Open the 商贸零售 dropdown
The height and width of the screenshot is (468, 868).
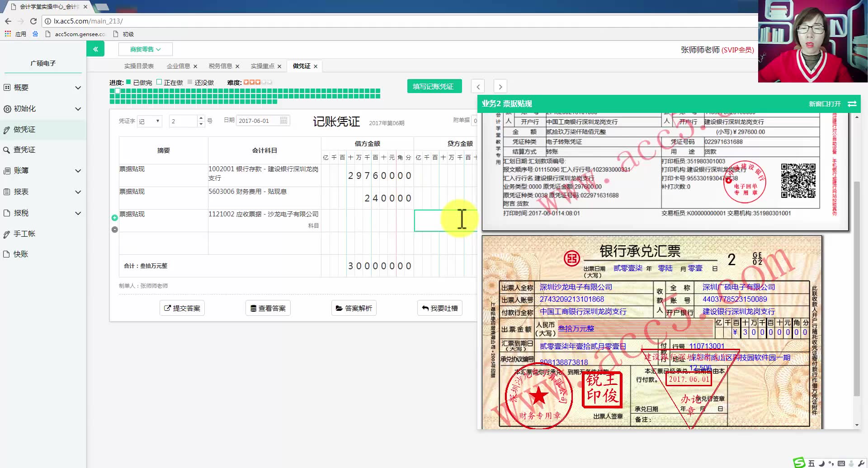click(x=144, y=49)
